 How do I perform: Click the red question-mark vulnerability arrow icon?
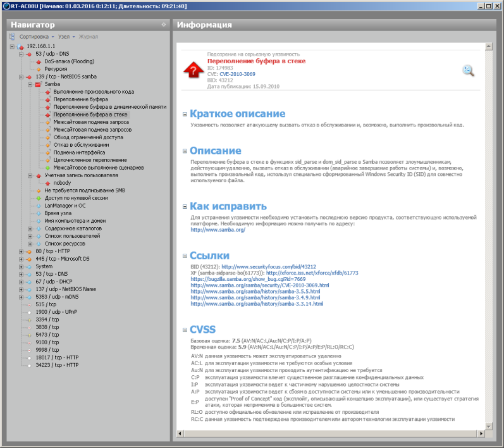193,70
